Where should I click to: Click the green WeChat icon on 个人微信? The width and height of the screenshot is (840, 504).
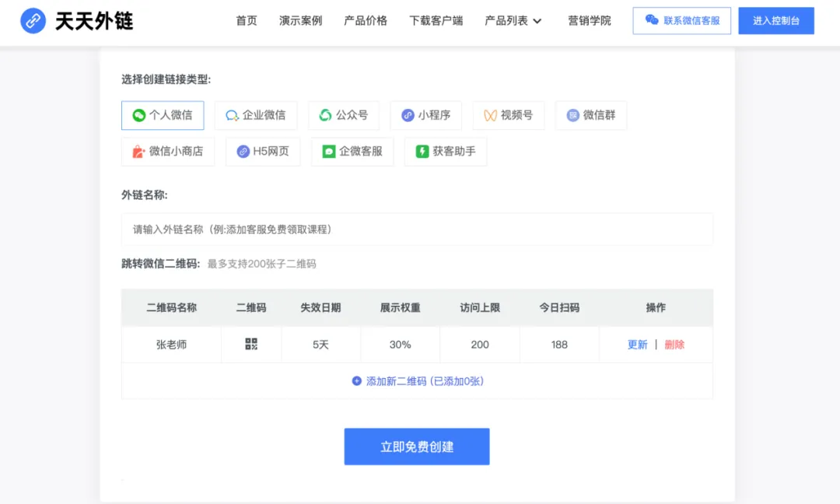138,115
